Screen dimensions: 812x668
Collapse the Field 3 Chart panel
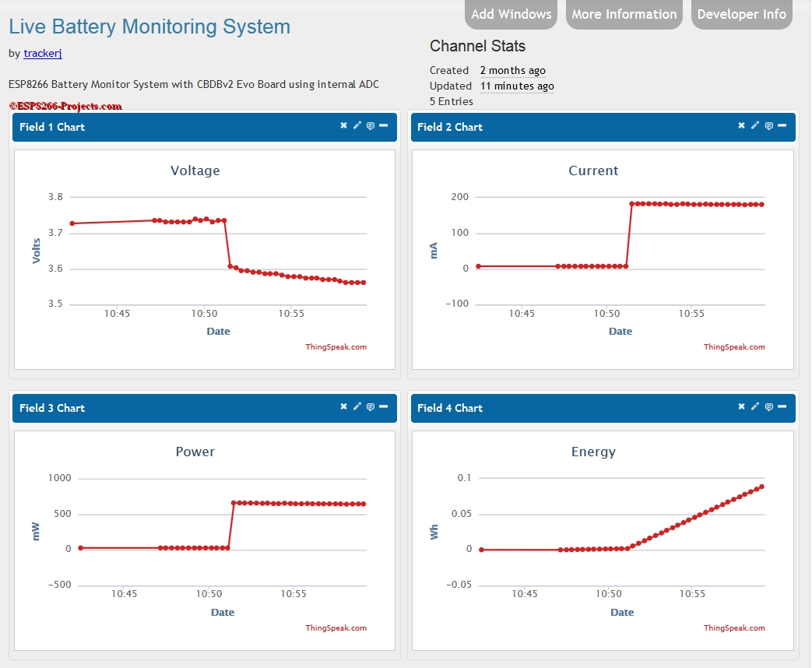pyautogui.click(x=384, y=406)
